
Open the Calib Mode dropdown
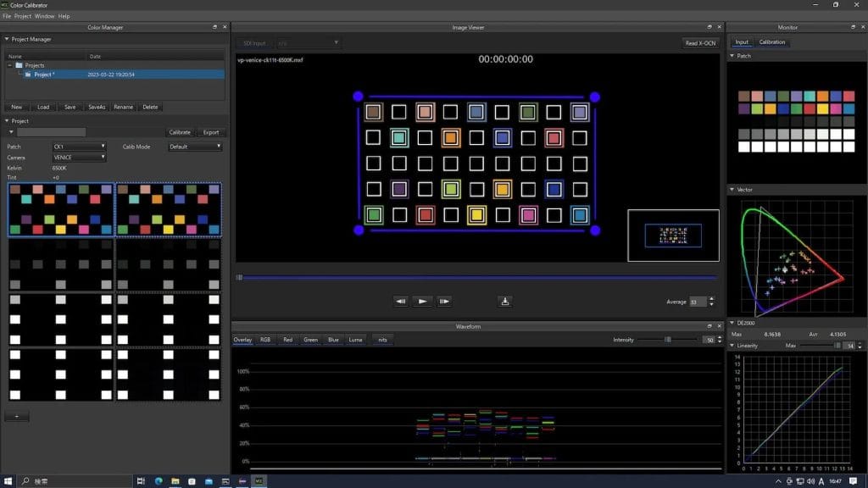pos(194,147)
